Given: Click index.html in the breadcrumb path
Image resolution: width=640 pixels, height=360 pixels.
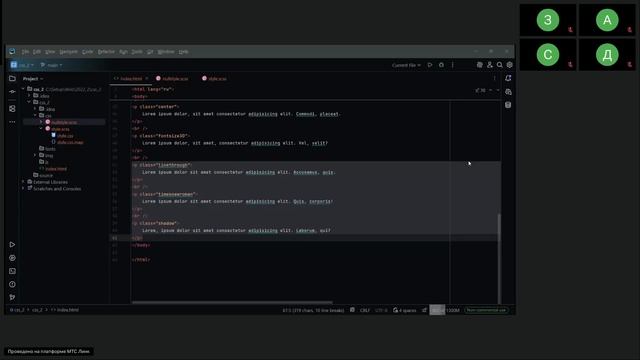Looking at the screenshot, I should pyautogui.click(x=65, y=310).
